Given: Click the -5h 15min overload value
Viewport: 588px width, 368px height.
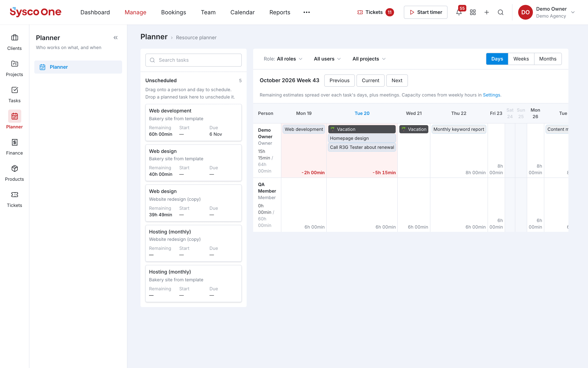Looking at the screenshot, I should coord(384,173).
